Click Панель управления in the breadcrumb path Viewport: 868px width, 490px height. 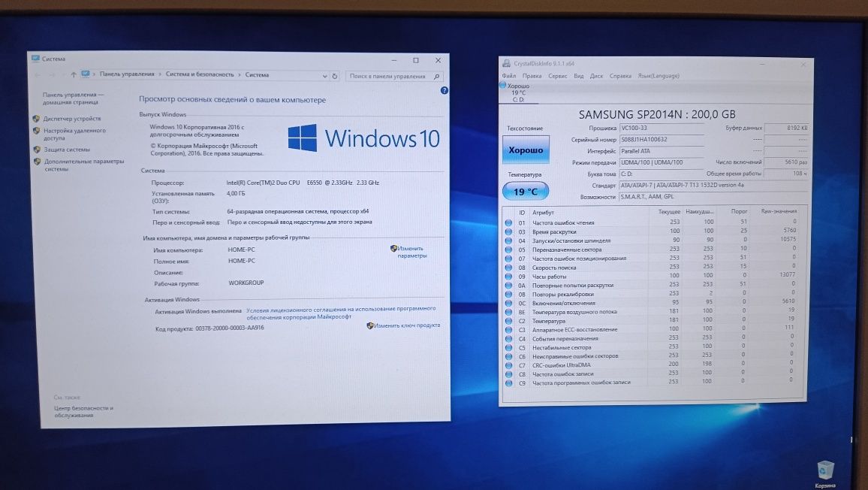127,74
